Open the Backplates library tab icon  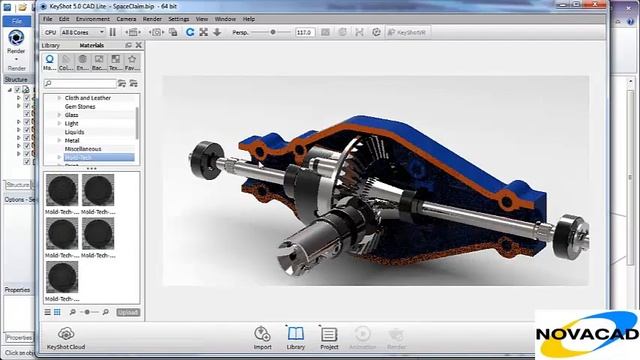(99, 62)
